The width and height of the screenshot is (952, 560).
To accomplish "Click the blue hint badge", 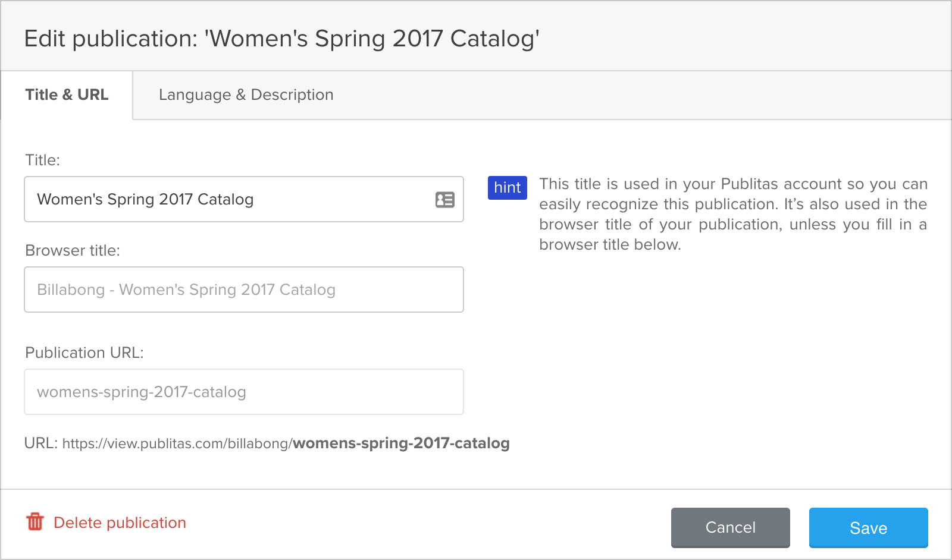I will point(506,188).
